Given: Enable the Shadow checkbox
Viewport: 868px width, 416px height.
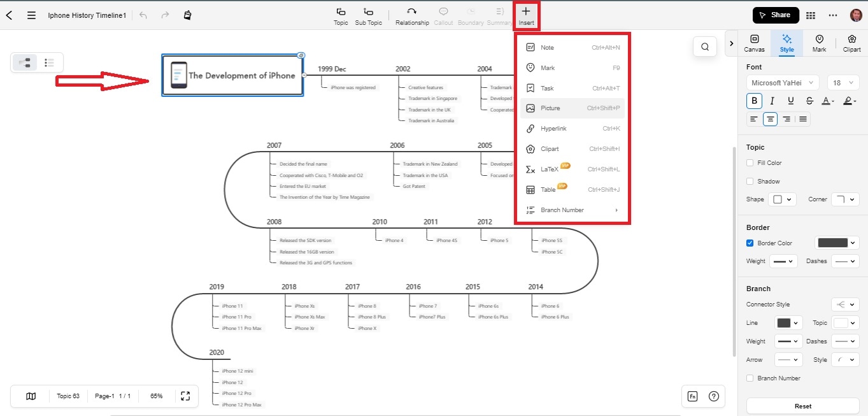Looking at the screenshot, I should point(750,182).
